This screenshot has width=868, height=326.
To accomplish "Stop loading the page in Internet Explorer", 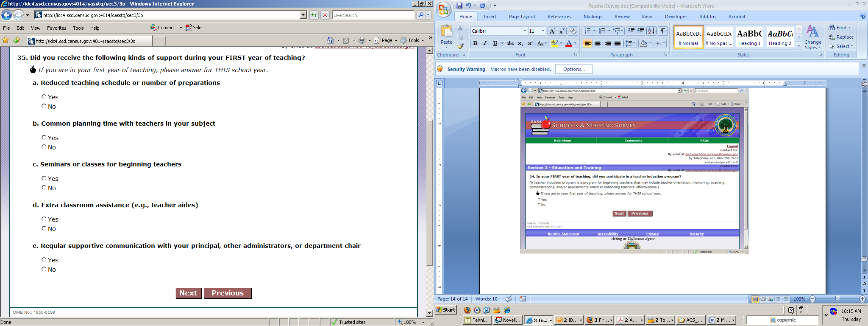I will [x=325, y=15].
